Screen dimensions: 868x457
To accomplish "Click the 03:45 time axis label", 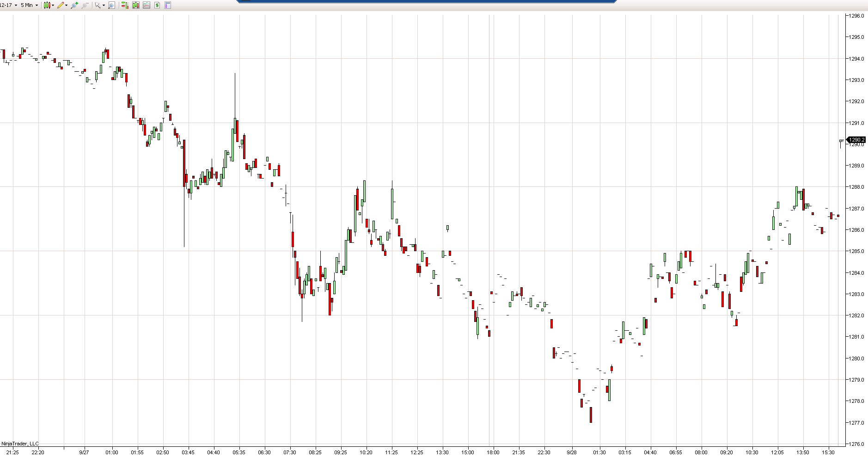I will [x=188, y=452].
